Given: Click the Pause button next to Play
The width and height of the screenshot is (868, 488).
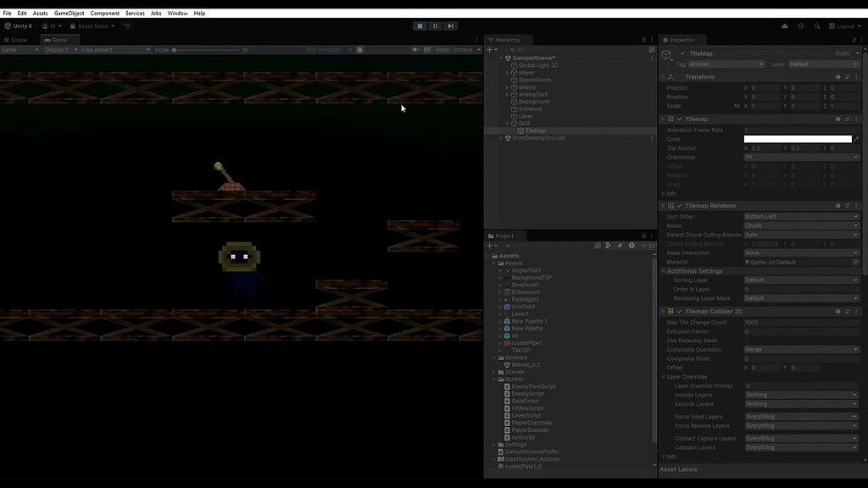Looking at the screenshot, I should [x=435, y=26].
